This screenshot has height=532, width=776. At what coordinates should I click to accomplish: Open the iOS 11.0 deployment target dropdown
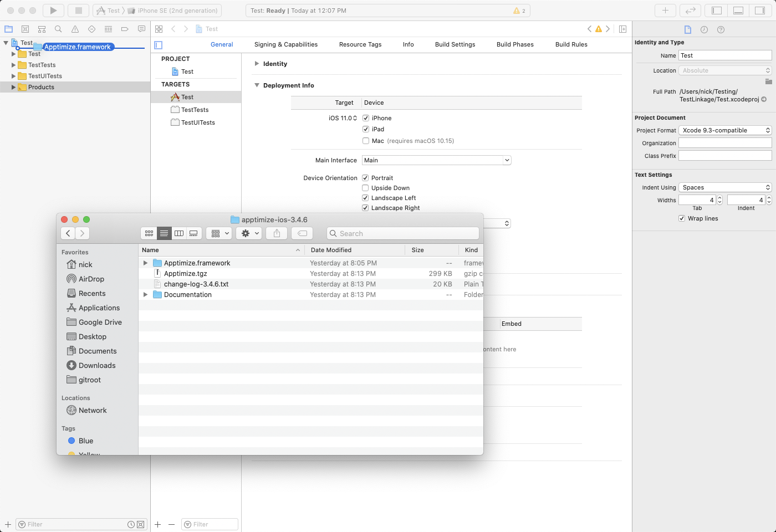(x=343, y=118)
